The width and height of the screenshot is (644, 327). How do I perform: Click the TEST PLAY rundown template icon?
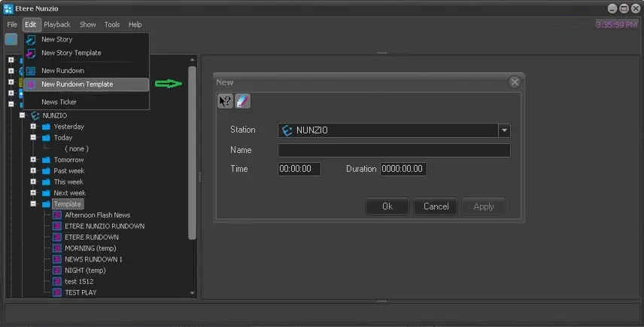[x=57, y=292]
